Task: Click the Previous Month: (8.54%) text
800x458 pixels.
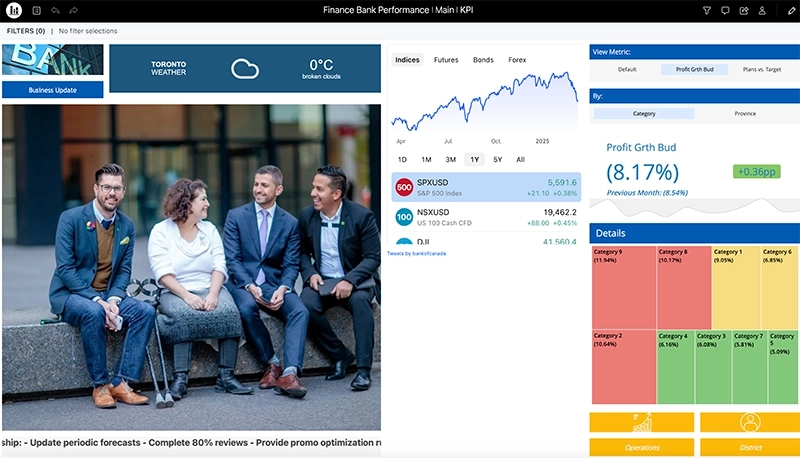Action: click(647, 193)
